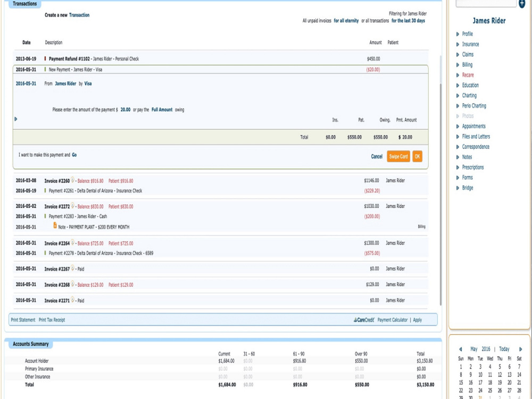Open Payment #2283 James Rider Cash row
The height and width of the screenshot is (399, 532).
pyautogui.click(x=221, y=216)
